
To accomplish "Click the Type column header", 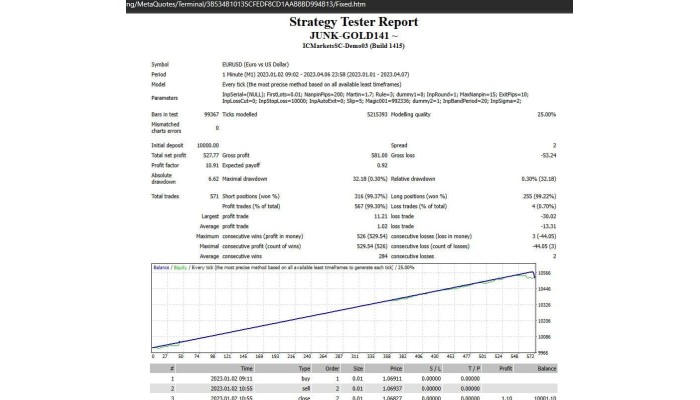I will click(304, 368).
